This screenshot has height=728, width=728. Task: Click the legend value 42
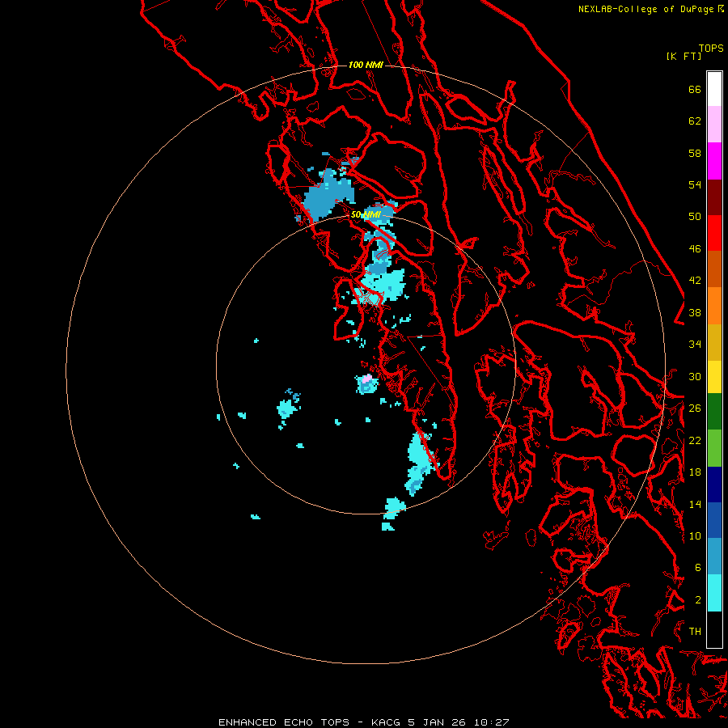click(x=695, y=281)
